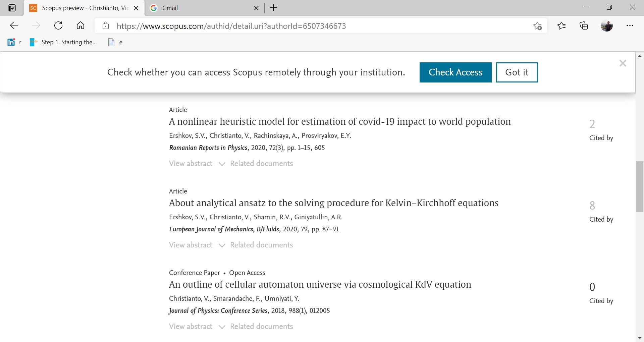This screenshot has width=644, height=342.
Task: Click the address bar URL field
Action: (302, 26)
